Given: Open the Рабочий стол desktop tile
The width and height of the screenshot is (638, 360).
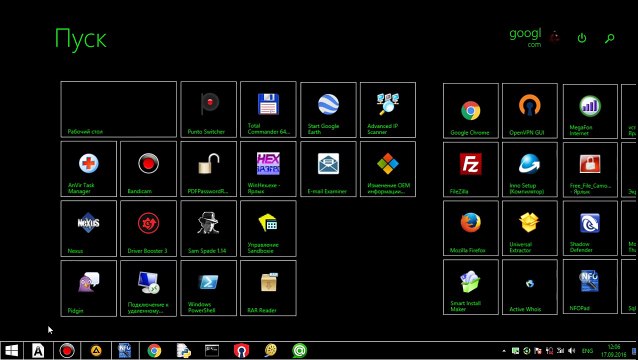Looking at the screenshot, I should (118, 109).
